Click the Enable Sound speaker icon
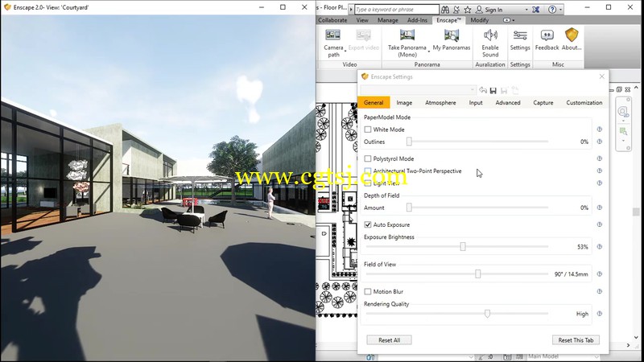The image size is (644, 362). [x=490, y=35]
